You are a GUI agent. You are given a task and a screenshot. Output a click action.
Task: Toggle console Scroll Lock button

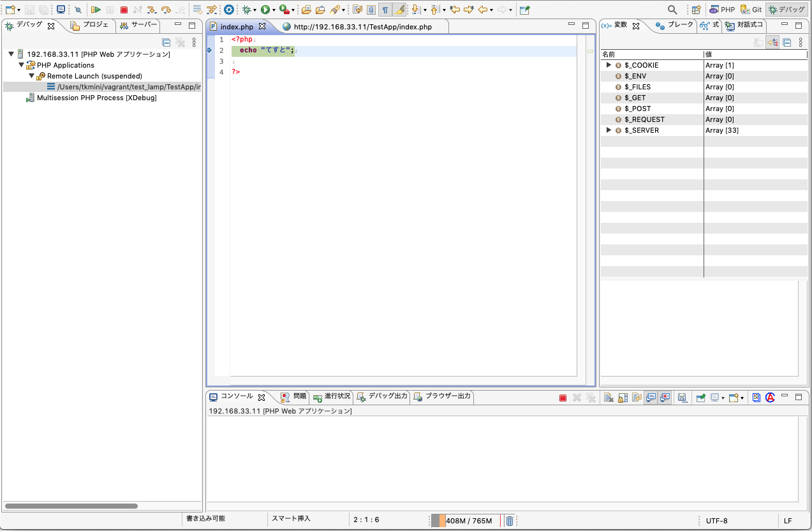click(x=623, y=398)
